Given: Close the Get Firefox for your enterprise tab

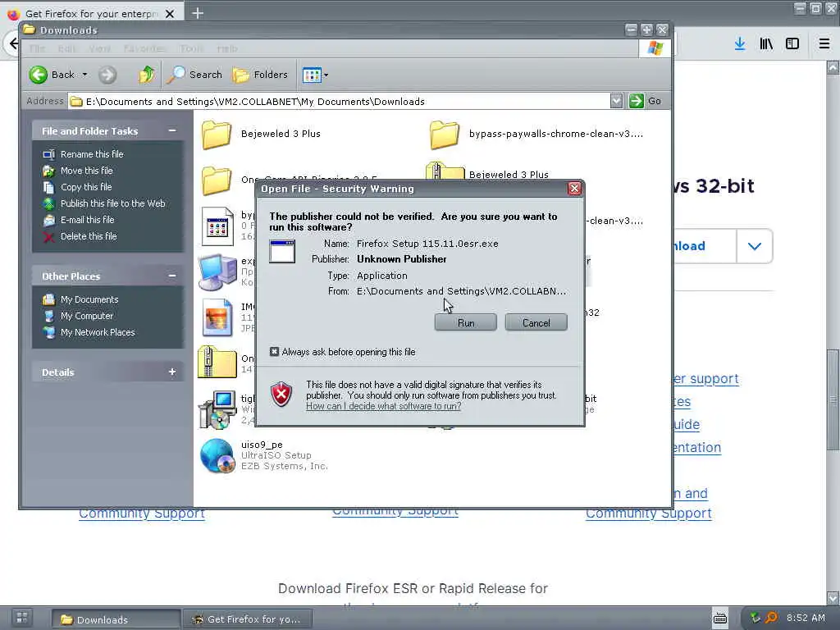Looking at the screenshot, I should 170,14.
